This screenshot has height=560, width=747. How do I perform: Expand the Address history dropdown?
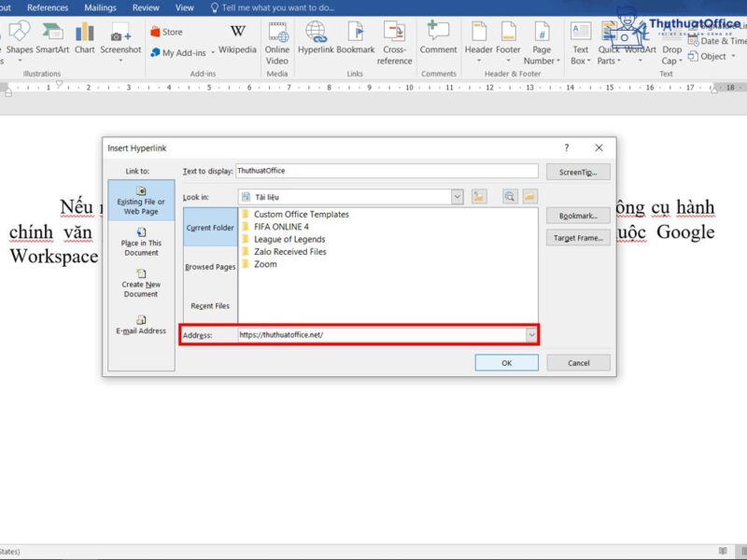[x=533, y=333]
